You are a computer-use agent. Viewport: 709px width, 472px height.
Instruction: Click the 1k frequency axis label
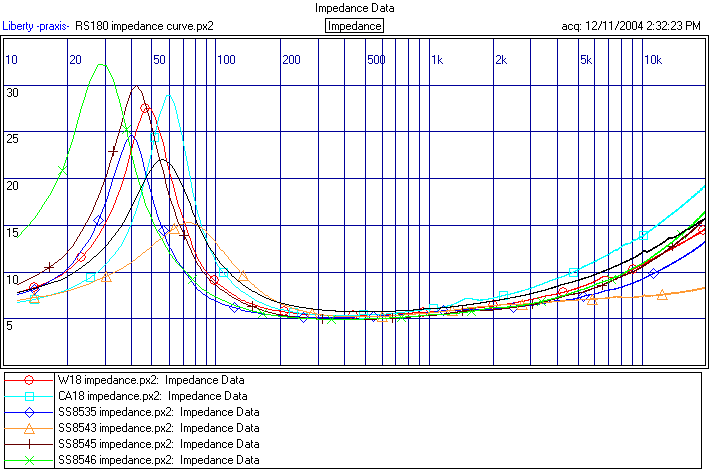coord(436,60)
